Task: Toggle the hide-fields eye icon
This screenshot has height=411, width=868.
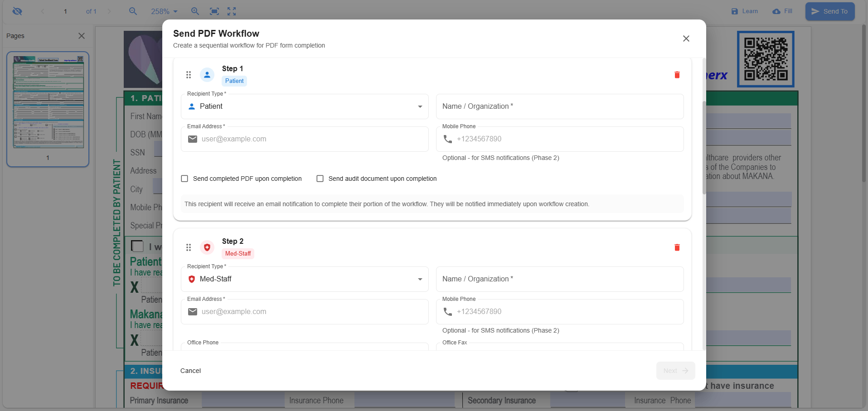Action: (x=17, y=11)
